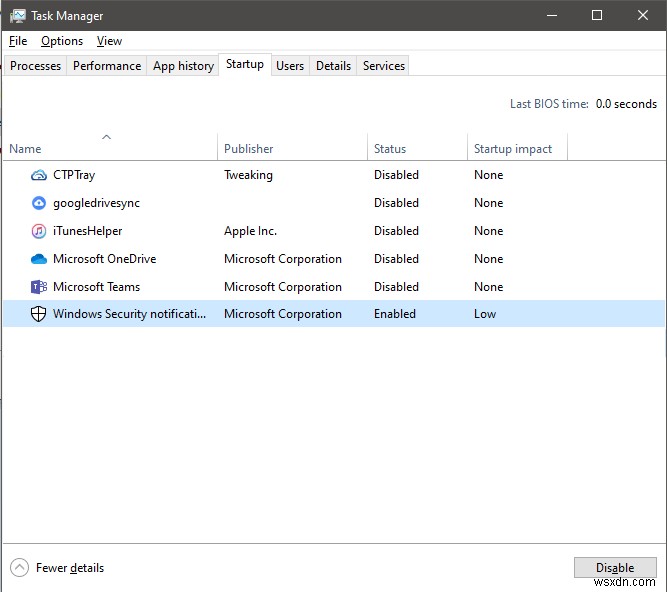Click the googledrivesync icon
The image size is (667, 592).
pos(39,203)
